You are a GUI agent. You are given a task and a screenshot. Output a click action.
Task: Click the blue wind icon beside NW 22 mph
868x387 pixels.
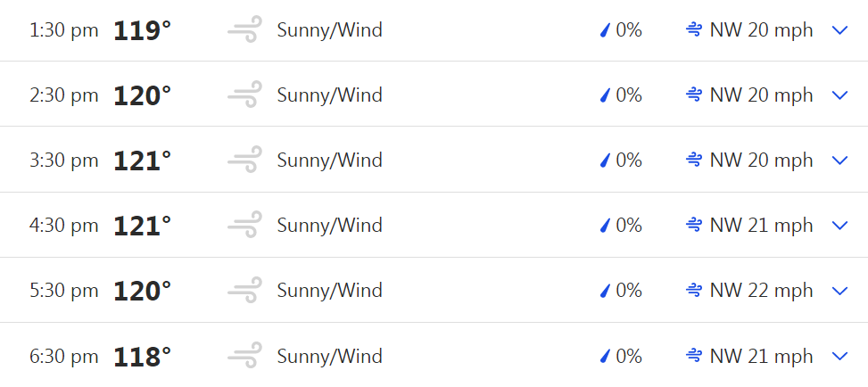tap(693, 291)
